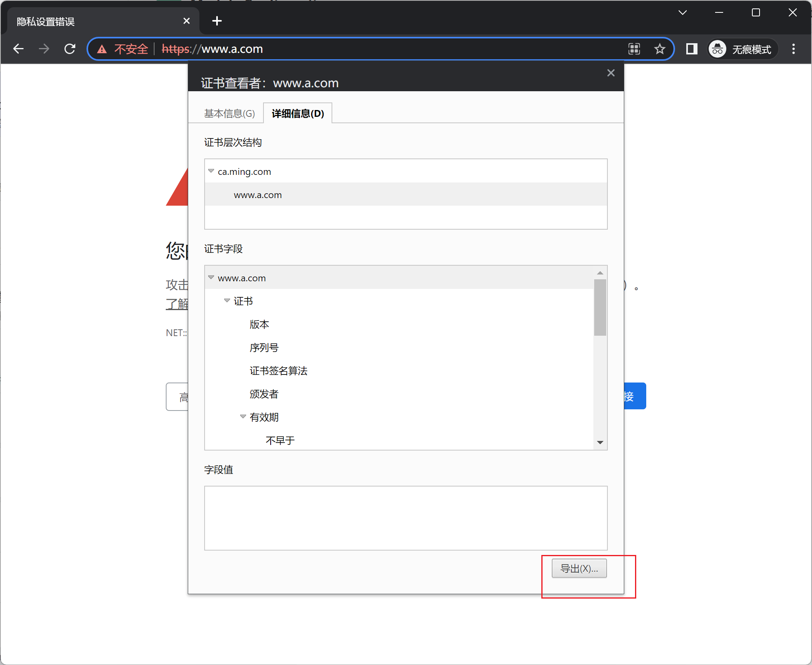Click the red security warning icon
The width and height of the screenshot is (812, 665).
point(102,49)
